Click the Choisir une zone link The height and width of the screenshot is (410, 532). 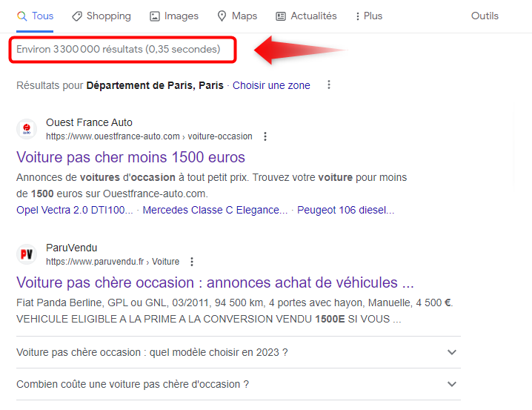(271, 85)
